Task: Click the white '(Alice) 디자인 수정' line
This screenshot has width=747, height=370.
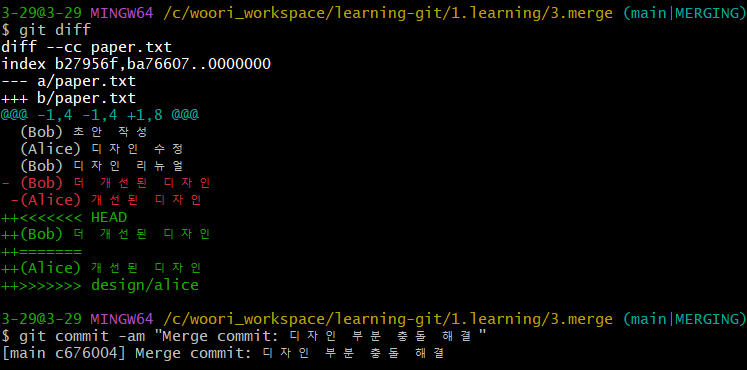Action: [101, 149]
